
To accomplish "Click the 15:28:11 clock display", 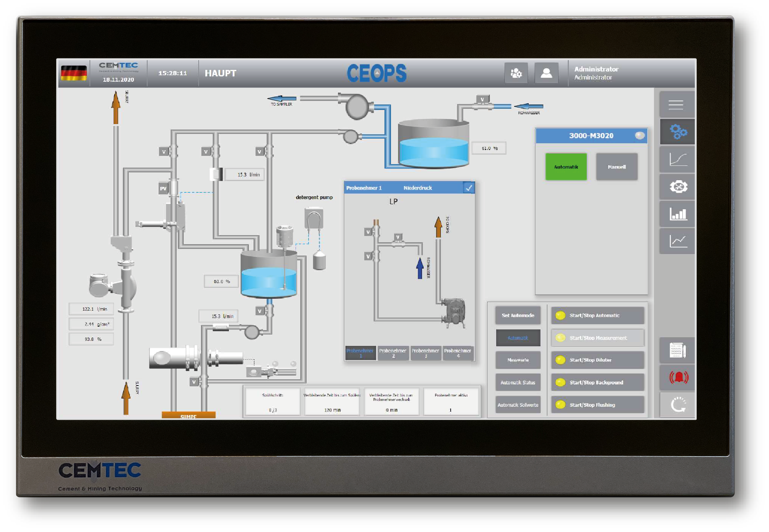I will pyautogui.click(x=172, y=73).
